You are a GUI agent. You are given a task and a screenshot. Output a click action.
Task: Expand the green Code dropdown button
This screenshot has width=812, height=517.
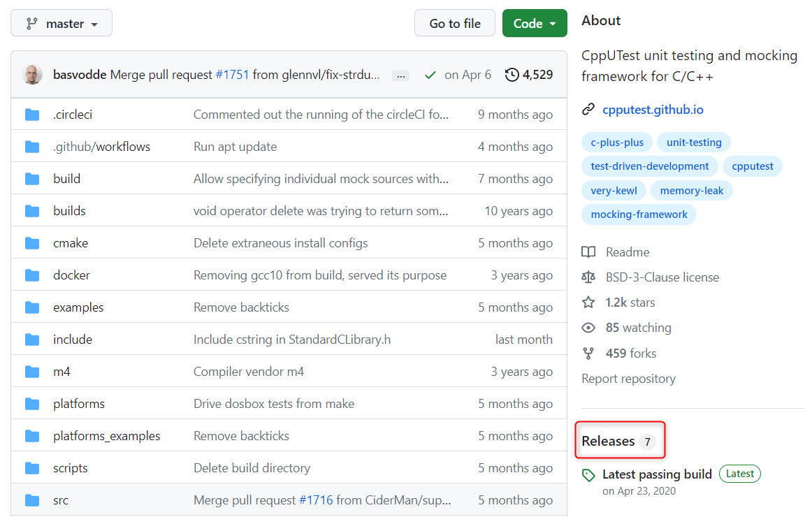point(534,23)
